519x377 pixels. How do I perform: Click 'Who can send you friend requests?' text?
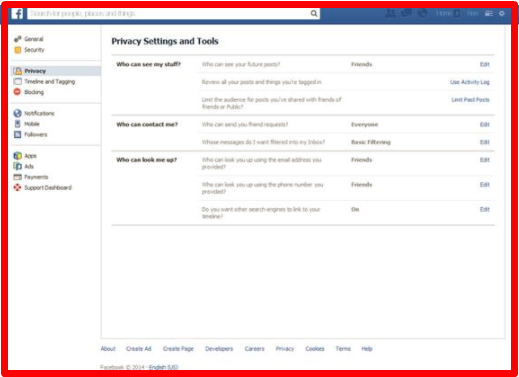[245, 124]
